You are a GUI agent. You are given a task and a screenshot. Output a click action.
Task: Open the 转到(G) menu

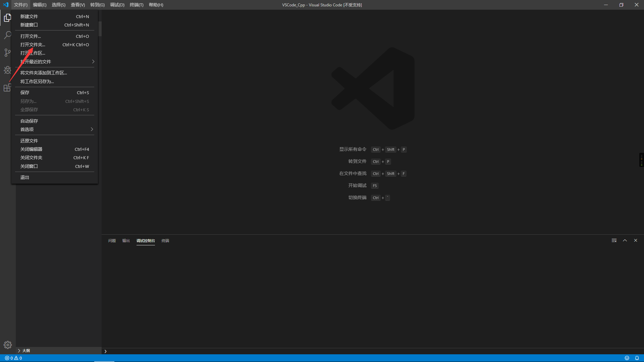pos(97,5)
